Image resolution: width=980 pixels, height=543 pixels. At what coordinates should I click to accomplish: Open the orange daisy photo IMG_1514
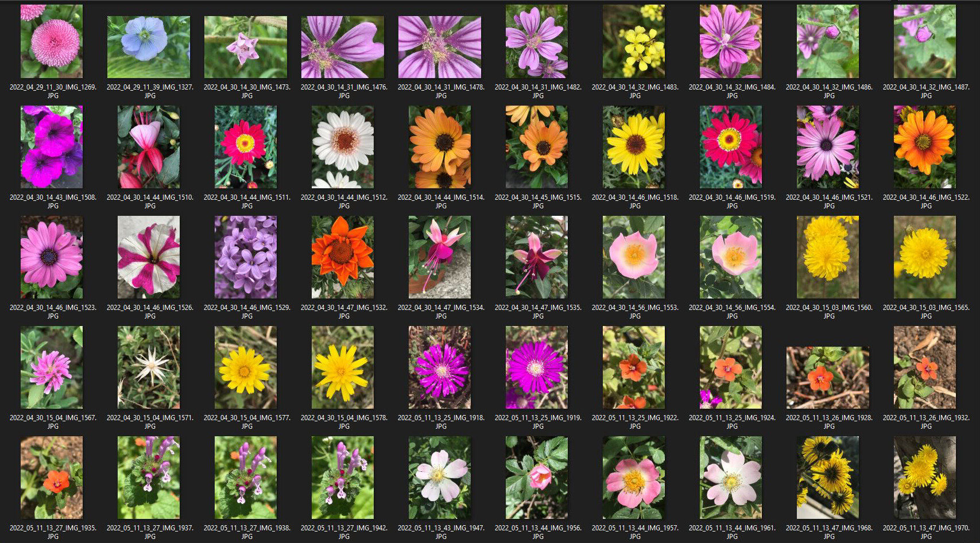click(439, 146)
